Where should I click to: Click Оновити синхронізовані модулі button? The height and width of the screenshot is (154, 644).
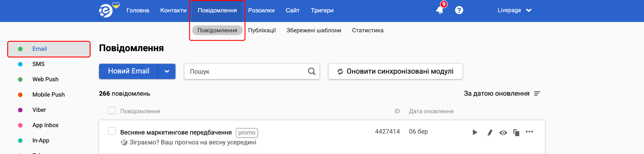tap(395, 71)
